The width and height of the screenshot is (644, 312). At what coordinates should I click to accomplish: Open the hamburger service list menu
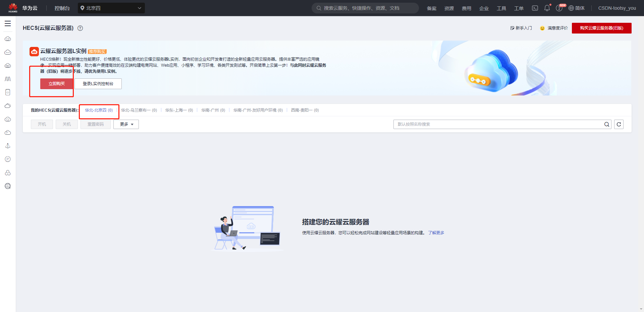[8, 23]
